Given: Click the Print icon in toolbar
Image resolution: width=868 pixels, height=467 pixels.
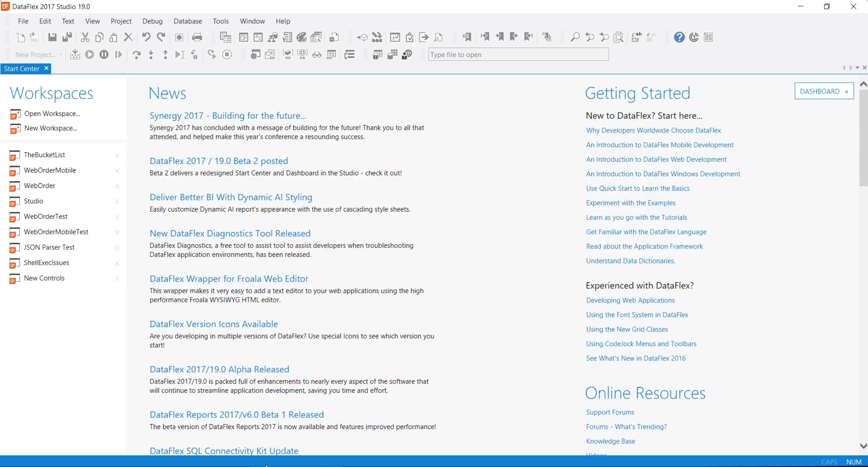Looking at the screenshot, I should [197, 37].
